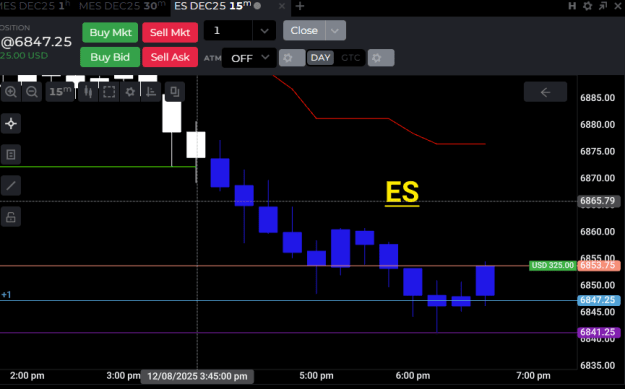Select DAY time-in-force
The height and width of the screenshot is (389, 625).
click(320, 58)
